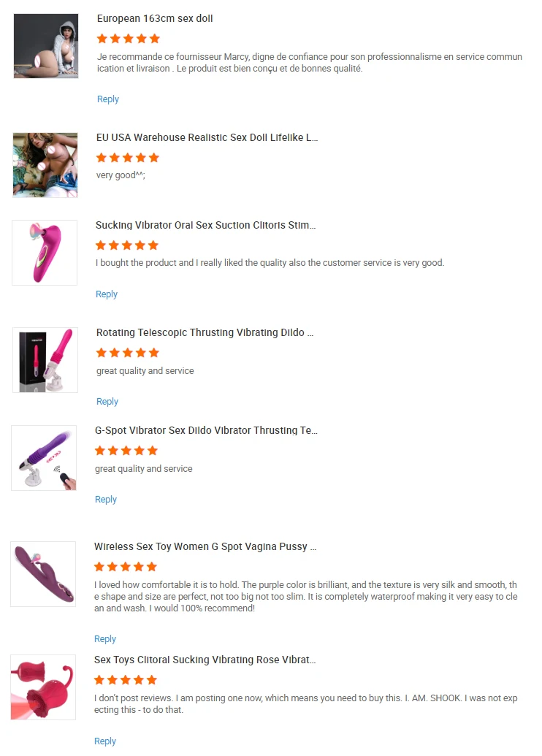View the pink suction device product thumbnail
This screenshot has width=542, height=756.
click(45, 253)
